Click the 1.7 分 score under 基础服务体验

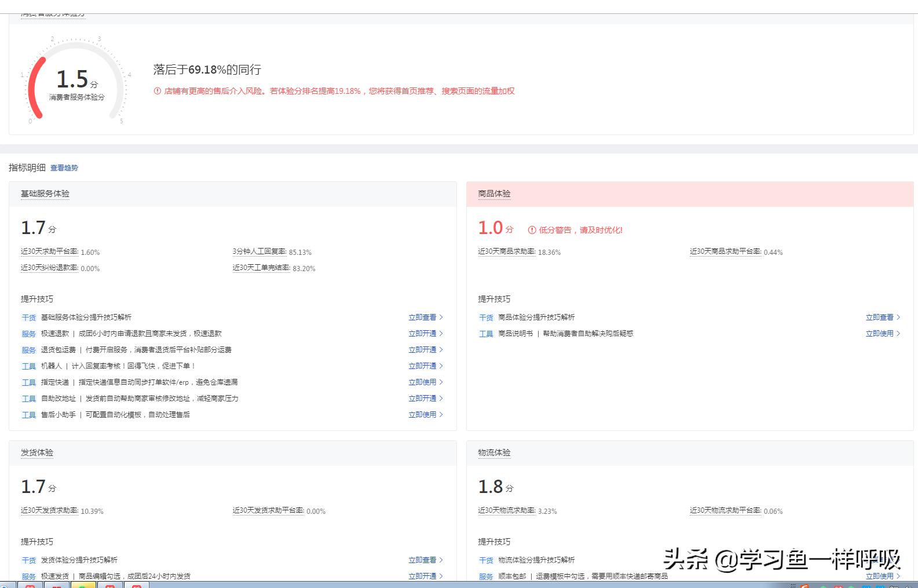[38, 228]
